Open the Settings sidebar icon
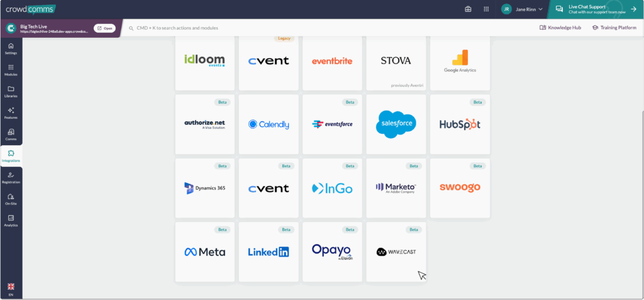 [11, 48]
